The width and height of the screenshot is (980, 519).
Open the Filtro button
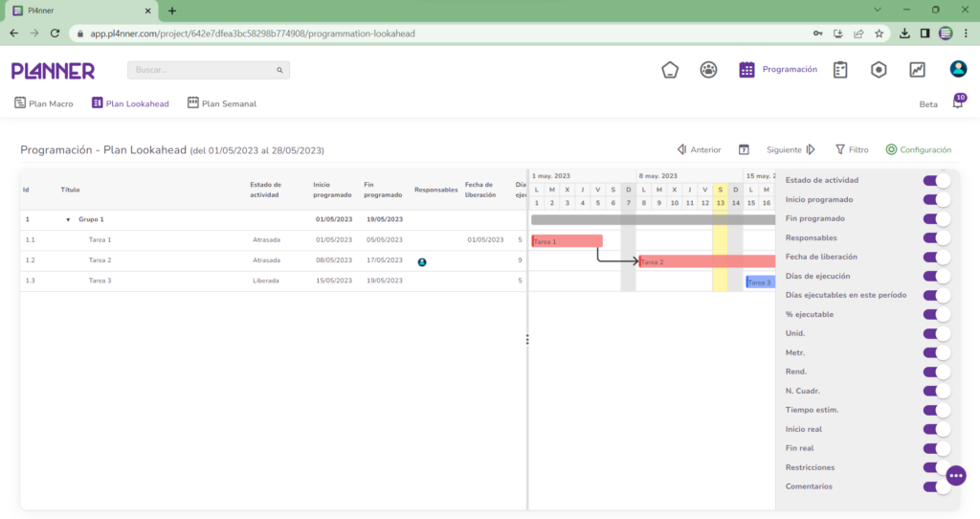click(x=852, y=149)
